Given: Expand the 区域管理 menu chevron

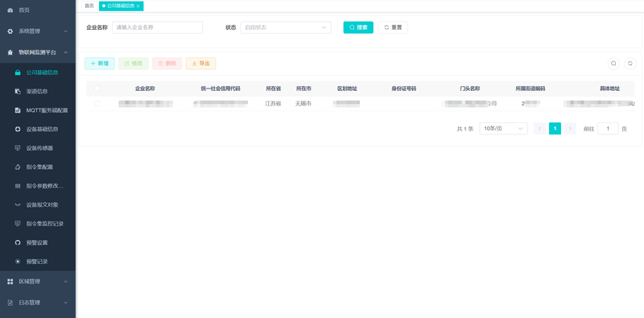Looking at the screenshot, I should point(66,282).
